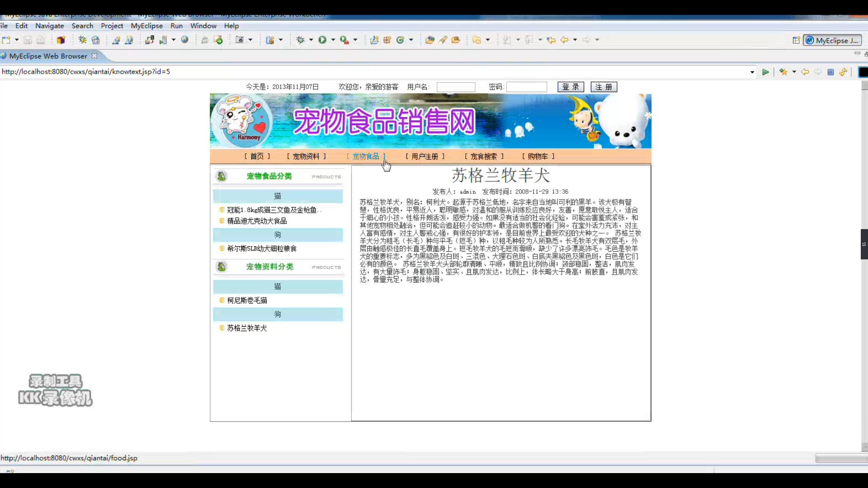Click the Last Edit Location arrow icon

click(x=551, y=40)
